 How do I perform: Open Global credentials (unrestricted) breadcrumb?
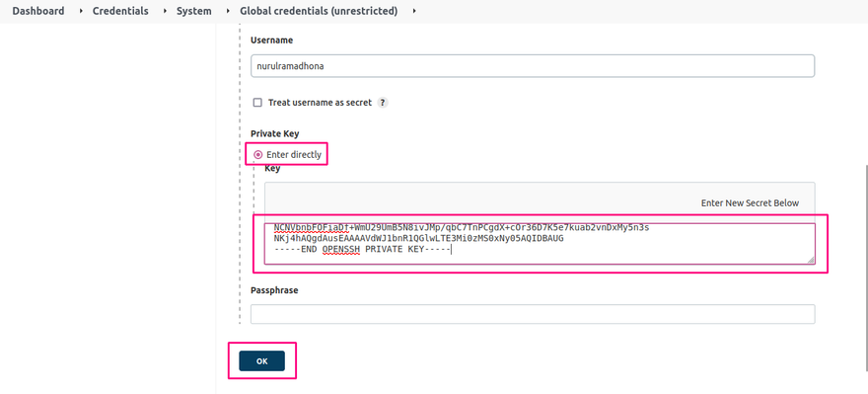(319, 11)
